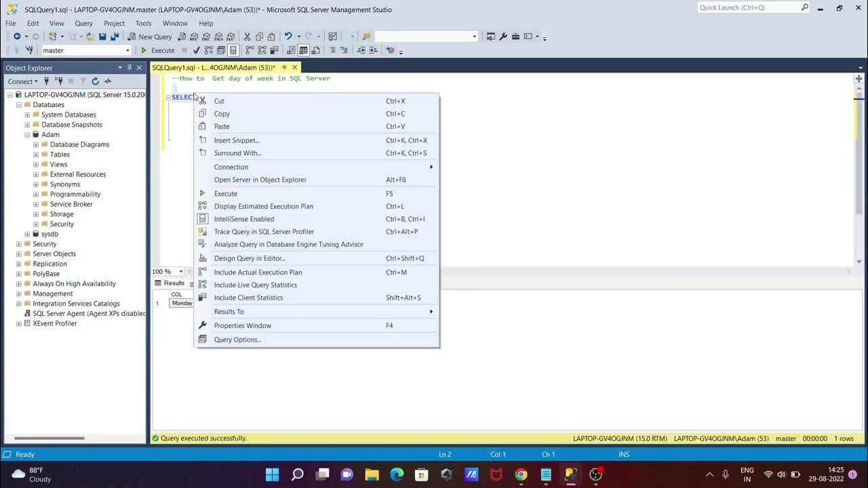The width and height of the screenshot is (868, 488).
Task: Open the master database dropdown
Action: click(127, 50)
